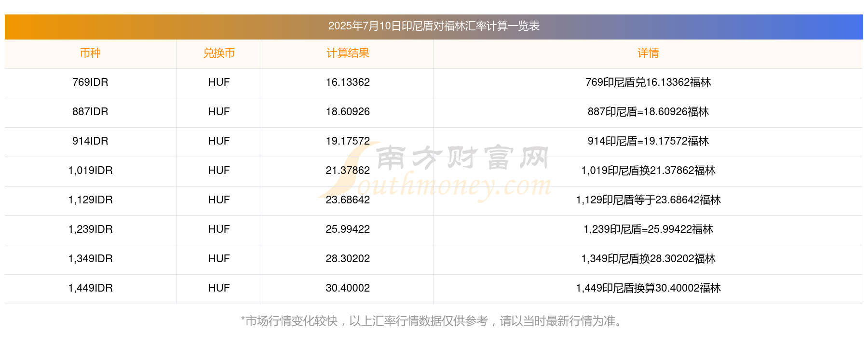This screenshot has height=347, width=868.
Task: Click the table title '2025年7月10日印尼盾对福林汇率计算一览表'
Action: click(434, 26)
